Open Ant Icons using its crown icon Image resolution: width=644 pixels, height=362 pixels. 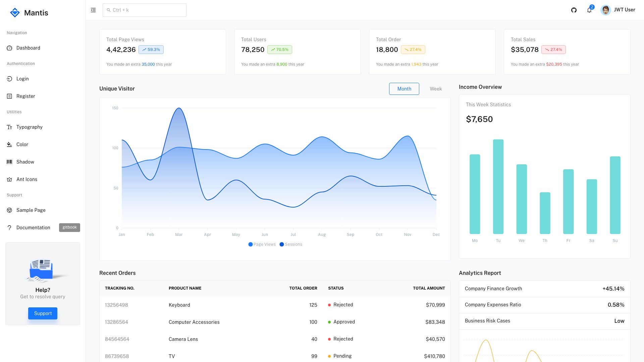coord(9,179)
